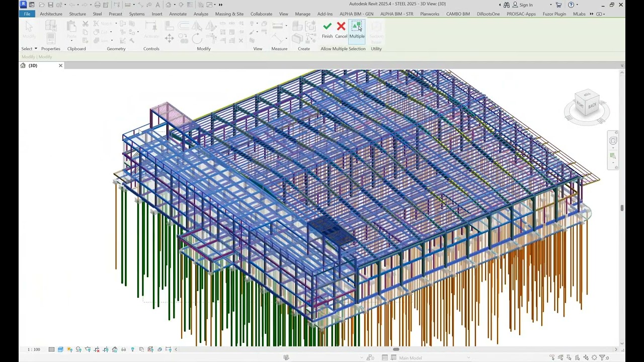The height and width of the screenshot is (362, 644).
Task: Expand the ribbon tabs overflow arrows after MLabs
Action: [591, 14]
